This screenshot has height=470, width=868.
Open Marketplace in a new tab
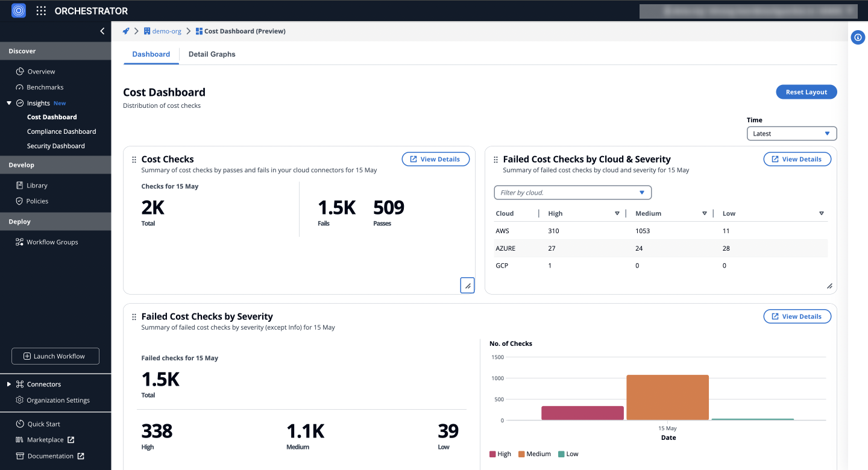pyautogui.click(x=45, y=439)
